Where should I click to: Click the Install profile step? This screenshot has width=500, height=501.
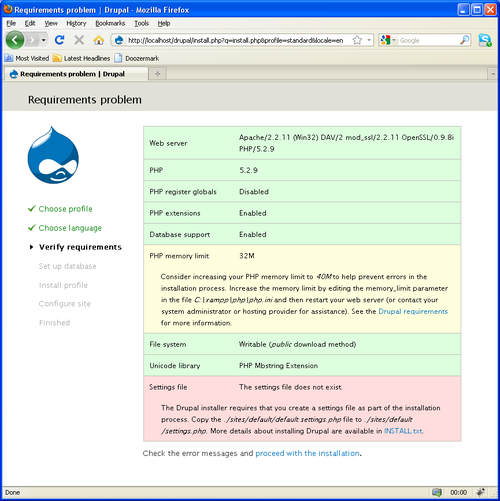[x=63, y=285]
